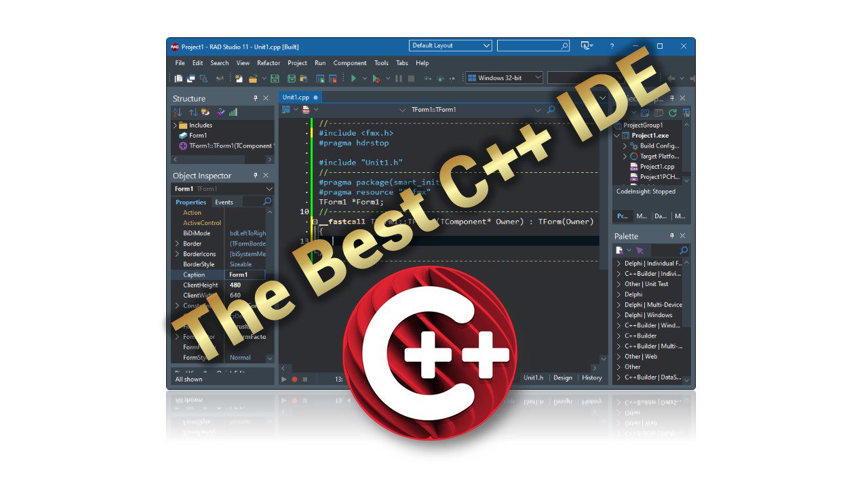
Task: Click the green bar chart icon in Structure panel
Action: [233, 112]
